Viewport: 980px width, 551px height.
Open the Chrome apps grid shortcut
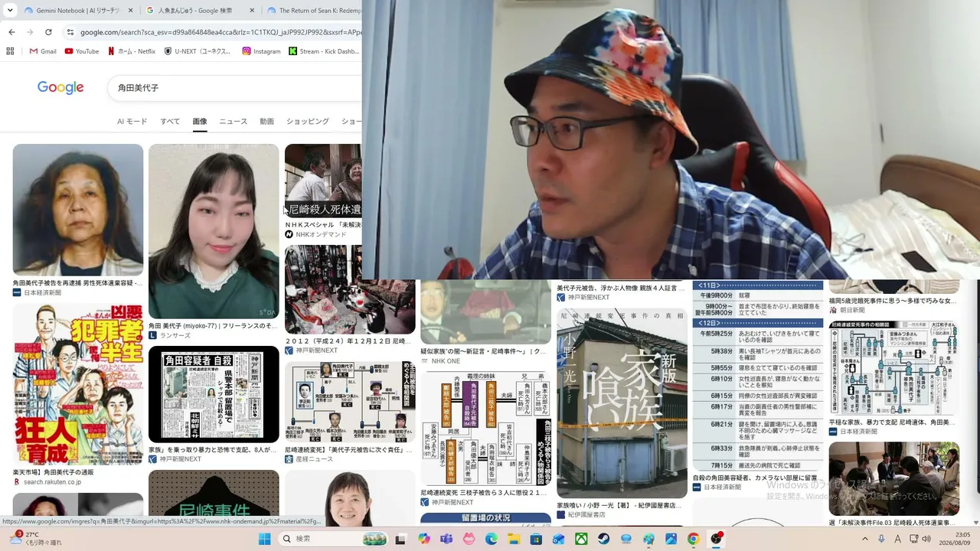[10, 51]
